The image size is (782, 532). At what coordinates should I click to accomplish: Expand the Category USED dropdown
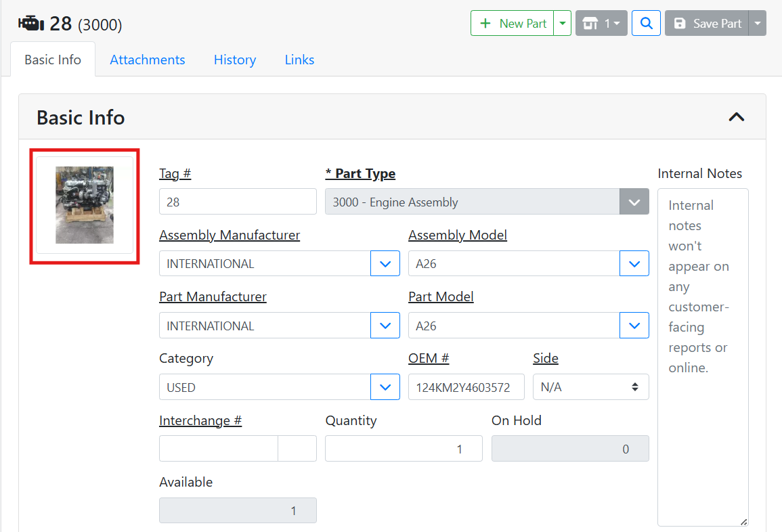pos(385,387)
